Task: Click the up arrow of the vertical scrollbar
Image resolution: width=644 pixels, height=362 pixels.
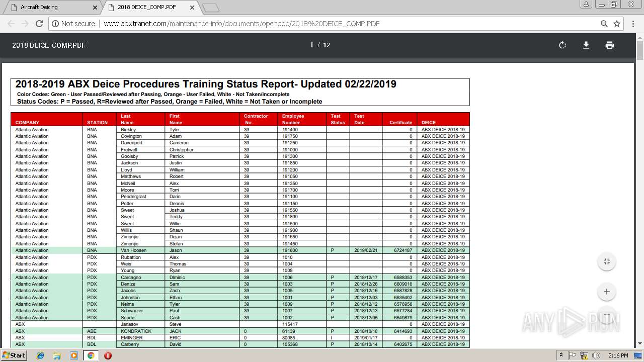Action: pos(640,37)
